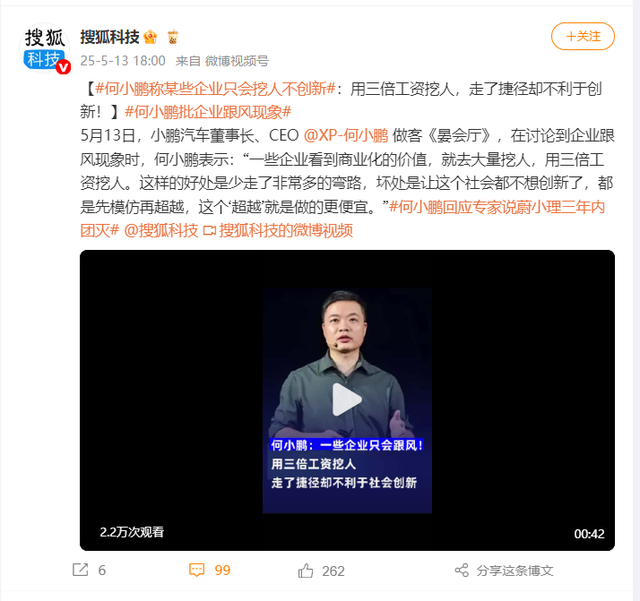The width and height of the screenshot is (640, 601).
Task: Like the post with the thumbs-up icon
Action: tap(305, 570)
